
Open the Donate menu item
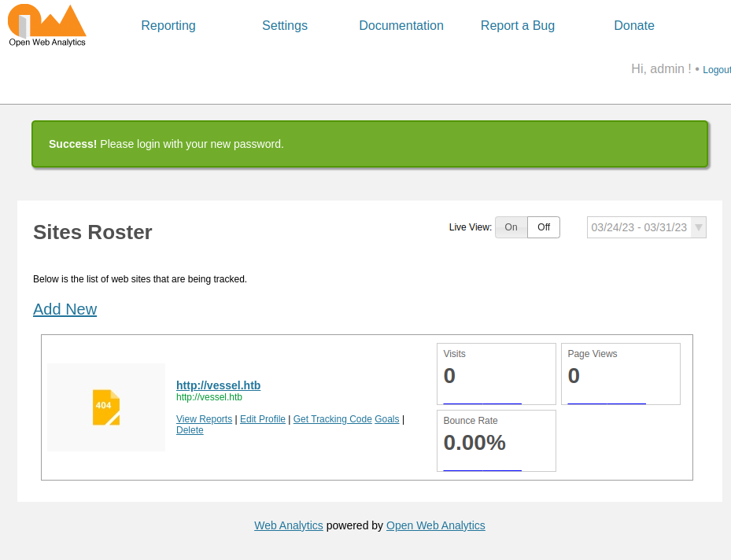click(x=634, y=26)
